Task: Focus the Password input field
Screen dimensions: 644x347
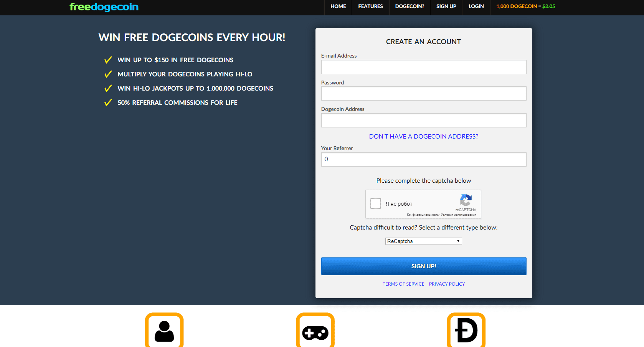Action: pos(424,93)
